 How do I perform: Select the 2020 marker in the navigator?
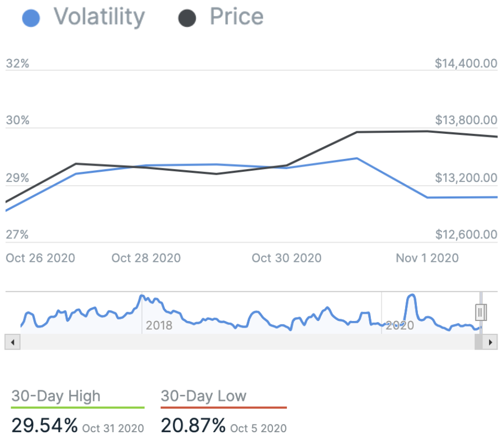point(400,326)
